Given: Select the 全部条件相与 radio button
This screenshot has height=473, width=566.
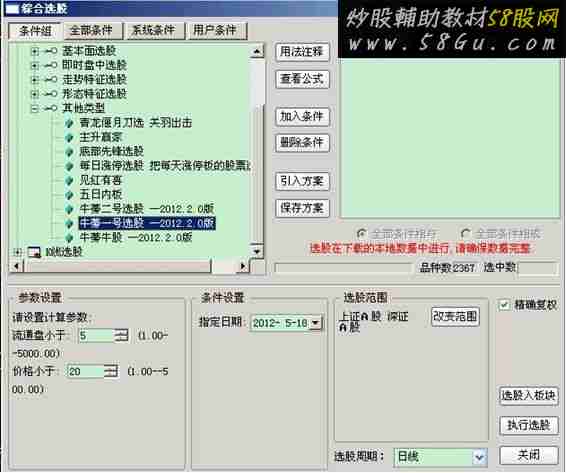Looking at the screenshot, I should tap(361, 234).
